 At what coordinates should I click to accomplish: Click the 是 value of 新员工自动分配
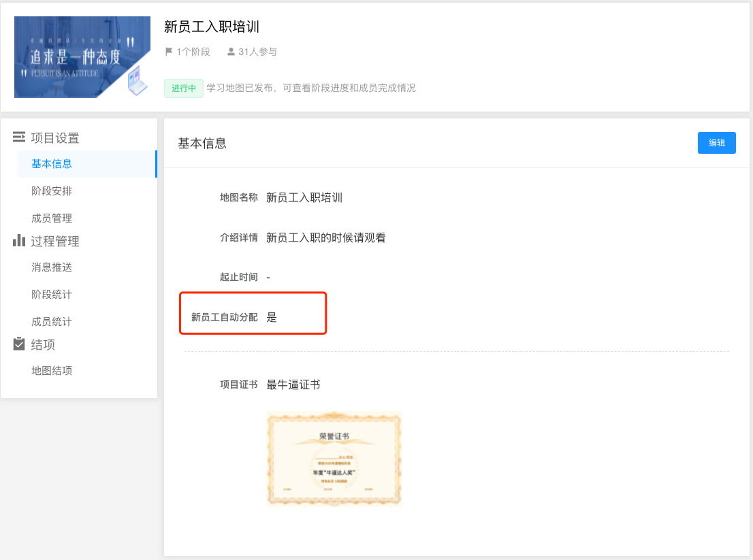pyautogui.click(x=272, y=317)
